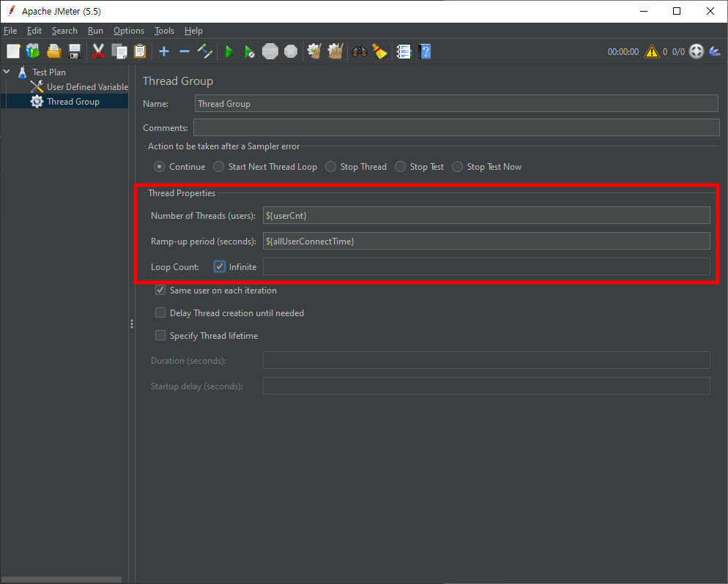The width and height of the screenshot is (728, 584).
Task: Click the split pane divider handle
Action: click(x=132, y=323)
